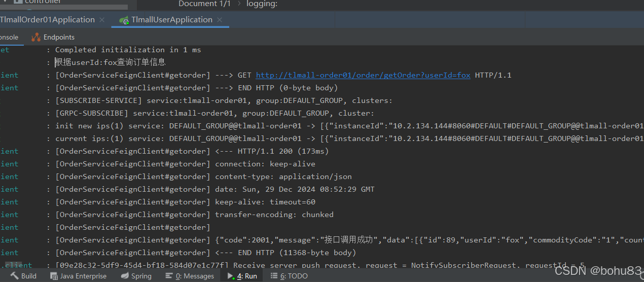Image resolution: width=644 pixels, height=282 pixels.
Task: Switch to the Console tab
Action: pyautogui.click(x=9, y=37)
